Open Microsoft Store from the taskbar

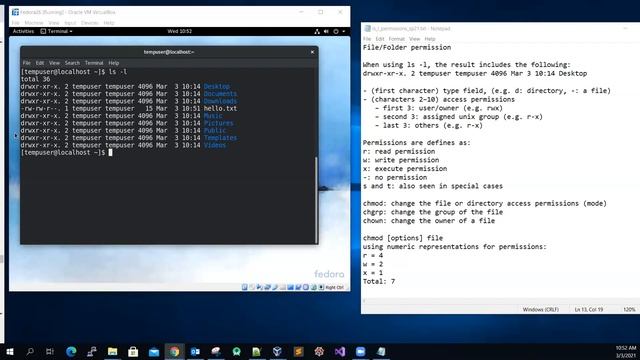[133, 351]
